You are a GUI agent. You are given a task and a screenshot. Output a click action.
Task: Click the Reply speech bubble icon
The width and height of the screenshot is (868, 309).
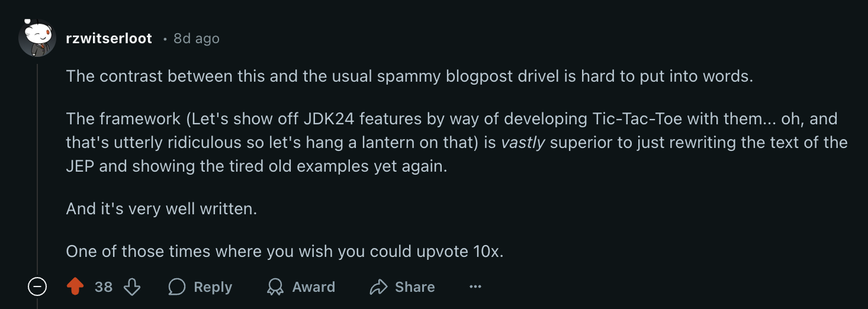pos(177,287)
